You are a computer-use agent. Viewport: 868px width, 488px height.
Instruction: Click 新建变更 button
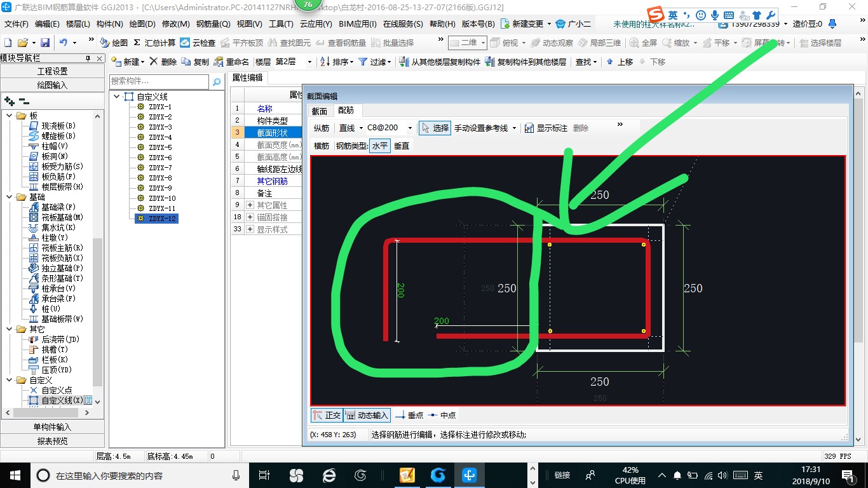[527, 24]
